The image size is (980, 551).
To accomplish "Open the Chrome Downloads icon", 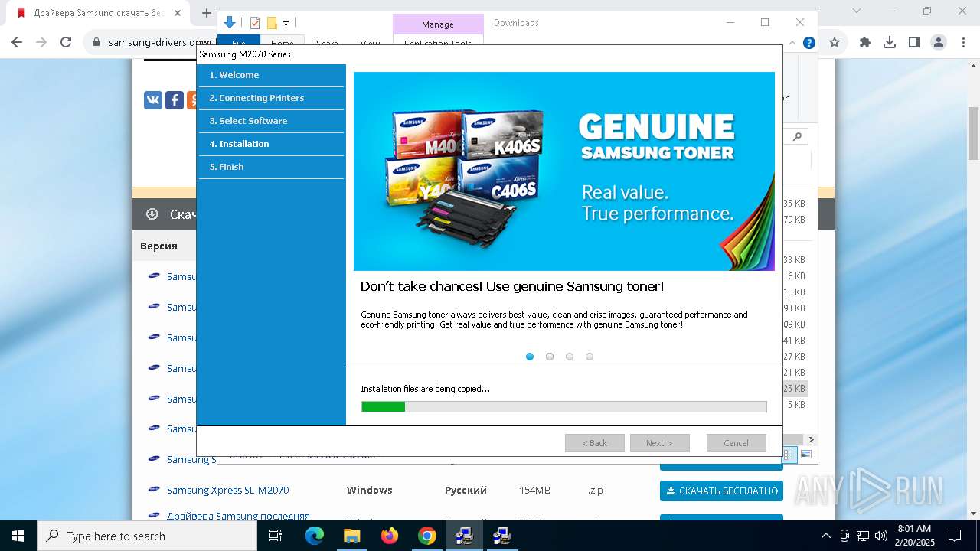I will tap(890, 42).
